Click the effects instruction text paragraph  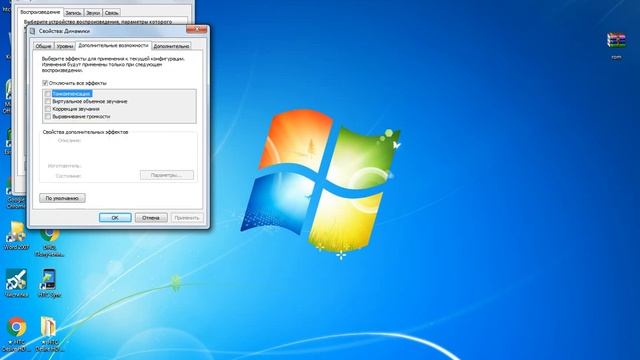point(113,64)
